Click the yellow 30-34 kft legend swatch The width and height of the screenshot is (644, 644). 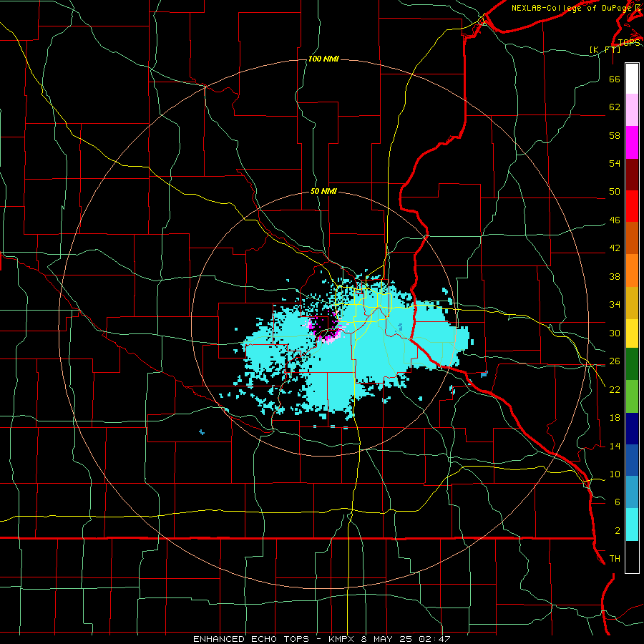point(632,333)
